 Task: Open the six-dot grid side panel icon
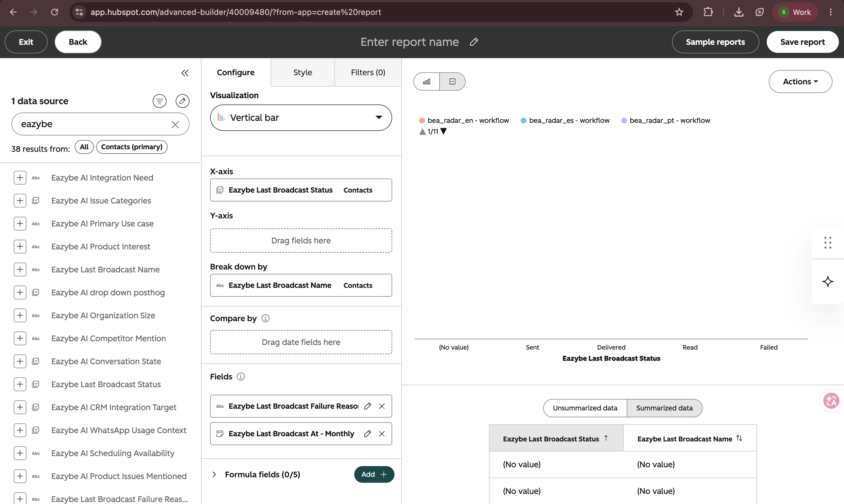[828, 243]
